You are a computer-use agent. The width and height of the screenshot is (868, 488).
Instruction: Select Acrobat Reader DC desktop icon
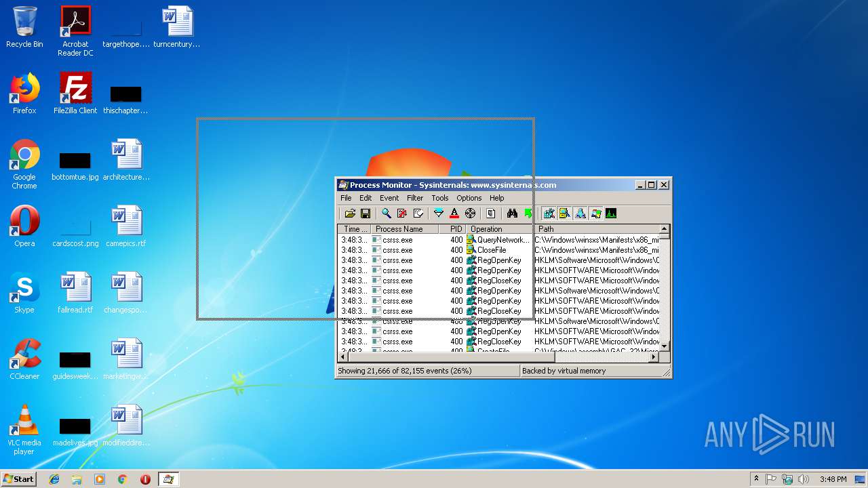coord(75,31)
